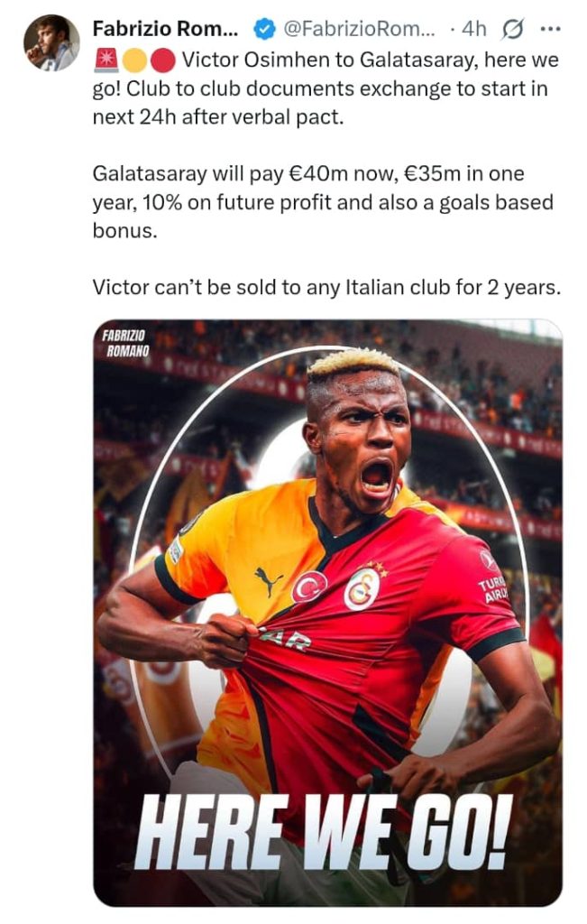Click the 'Victor Osimhen to Galatasaray' paragraph
The image size is (587, 924).
pos(326,88)
